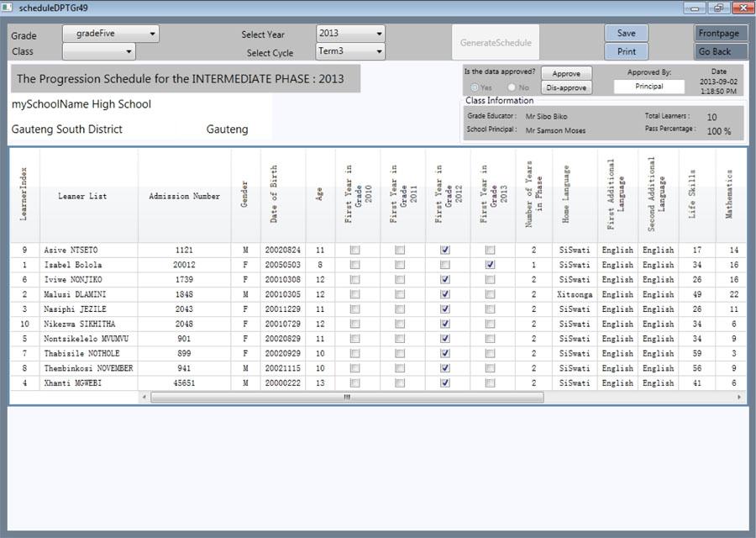Select the row for Thabisile NOTHOLE
The height and width of the screenshot is (538, 756).
(81, 353)
